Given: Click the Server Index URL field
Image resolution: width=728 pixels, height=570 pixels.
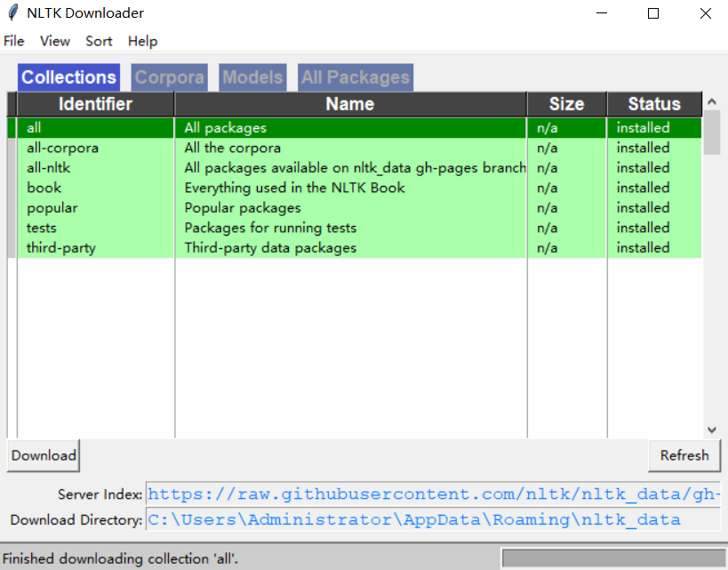Looking at the screenshot, I should coord(433,494).
